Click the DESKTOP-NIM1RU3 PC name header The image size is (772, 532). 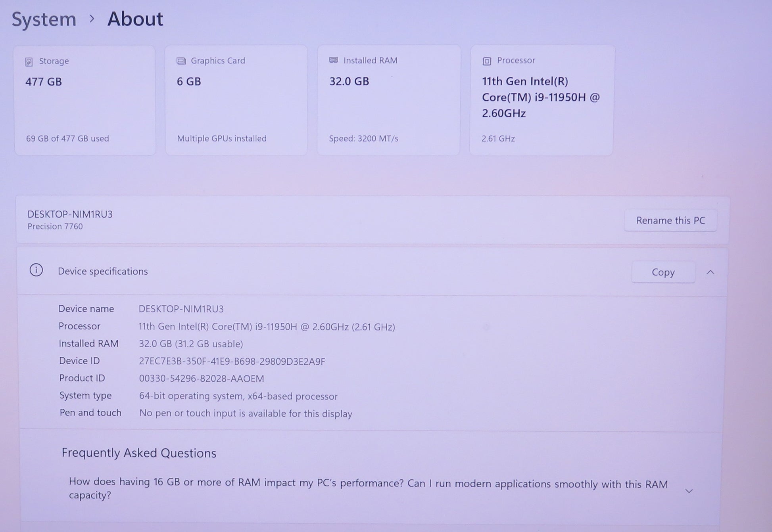coord(70,214)
